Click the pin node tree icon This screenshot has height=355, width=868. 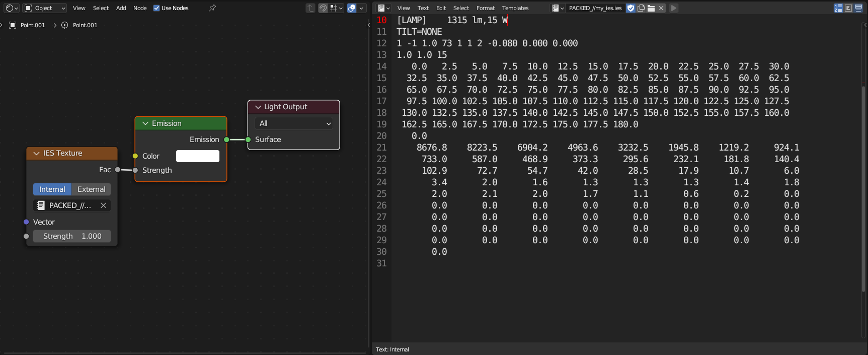click(212, 8)
